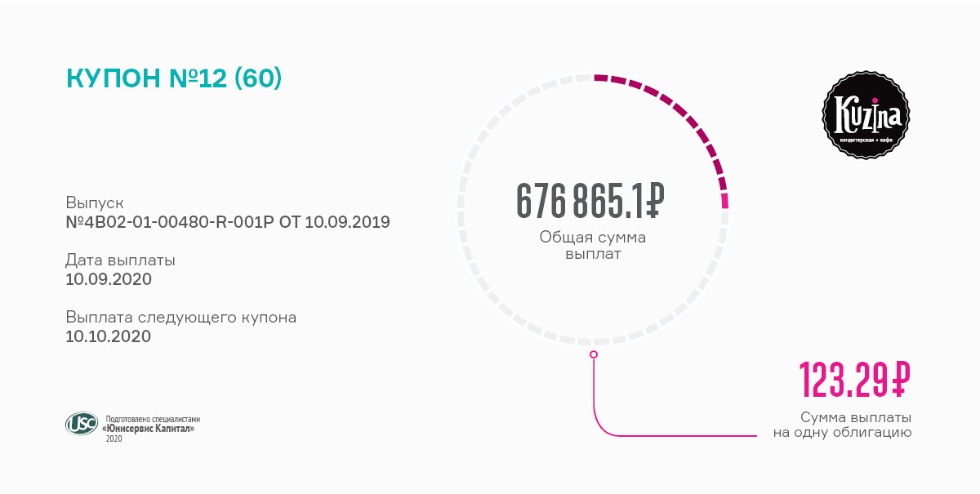The width and height of the screenshot is (980, 494).
Task: Click the Дата выплаты label
Action: pyautogui.click(x=120, y=260)
